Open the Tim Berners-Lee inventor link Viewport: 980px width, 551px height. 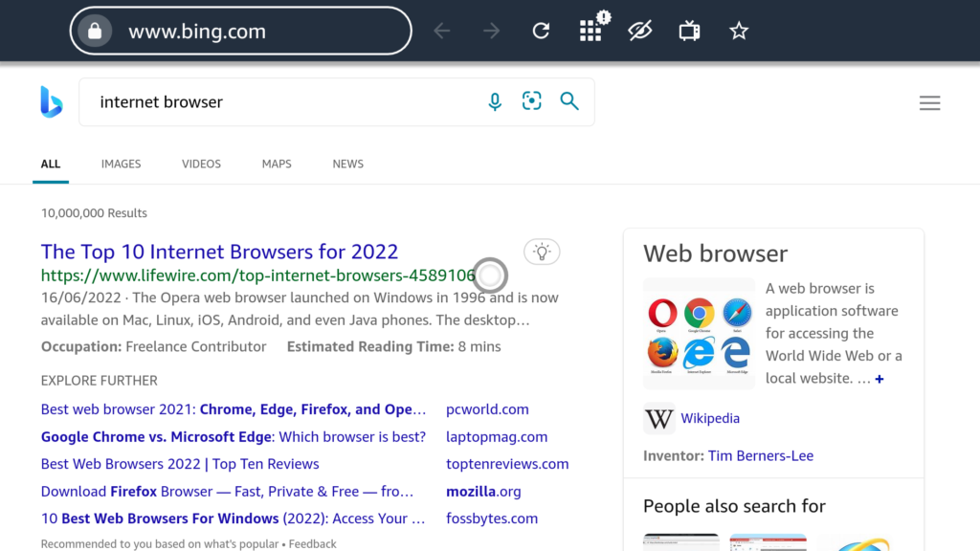(761, 456)
